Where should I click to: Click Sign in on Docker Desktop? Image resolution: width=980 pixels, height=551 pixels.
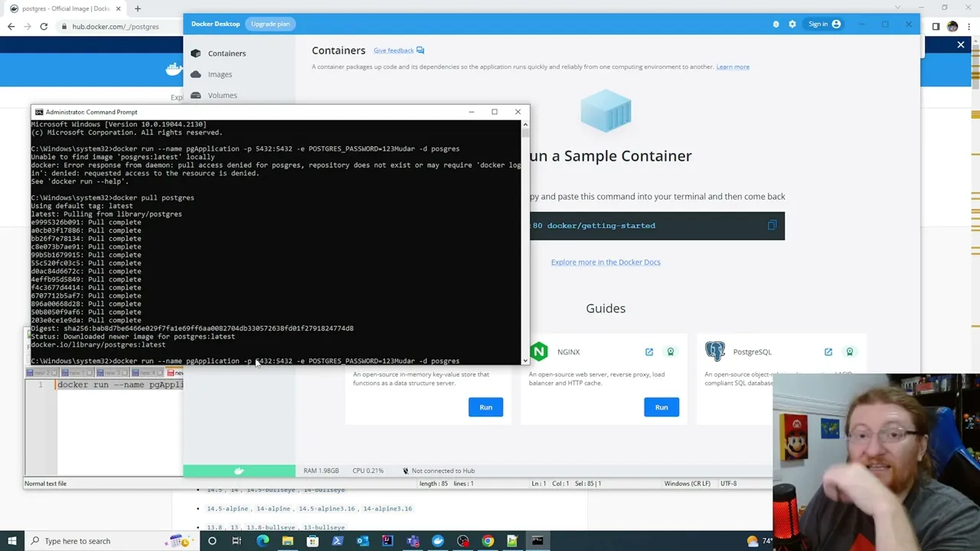(825, 24)
